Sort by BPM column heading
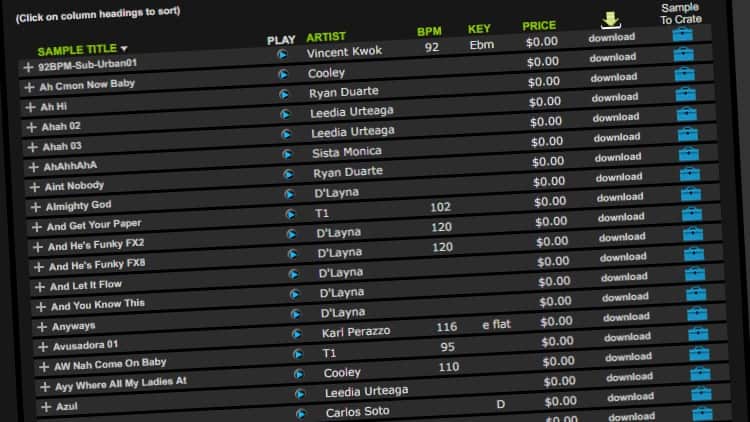 [429, 32]
